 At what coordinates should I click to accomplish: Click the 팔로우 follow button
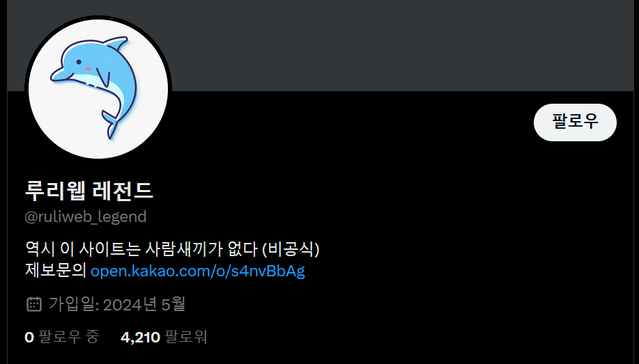pos(575,122)
